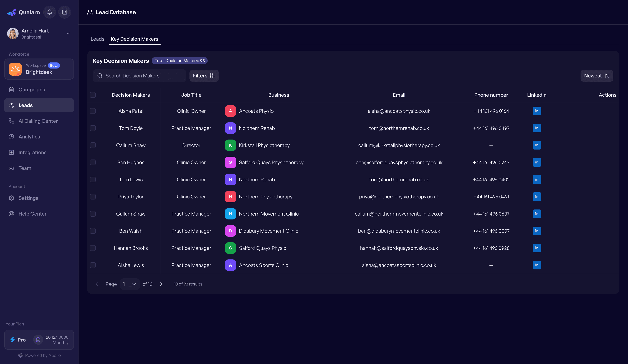The image size is (628, 364).
Task: Toggle the select-all header checkbox
Action: (x=93, y=95)
